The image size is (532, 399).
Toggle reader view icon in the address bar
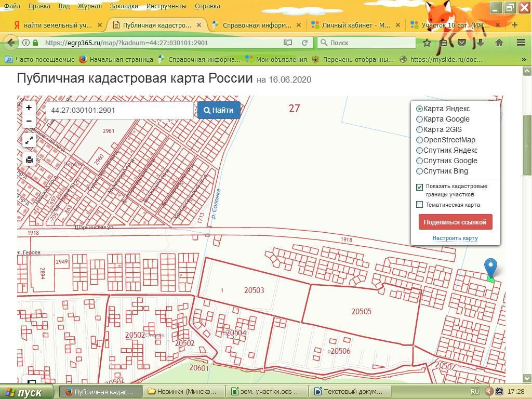(x=288, y=43)
